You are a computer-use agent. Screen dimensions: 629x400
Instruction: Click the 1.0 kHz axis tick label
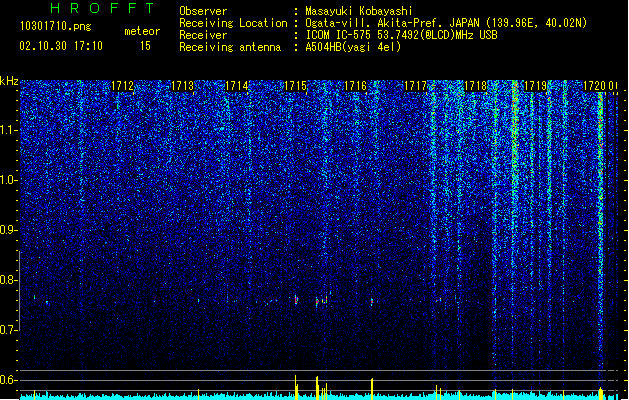tap(9, 180)
